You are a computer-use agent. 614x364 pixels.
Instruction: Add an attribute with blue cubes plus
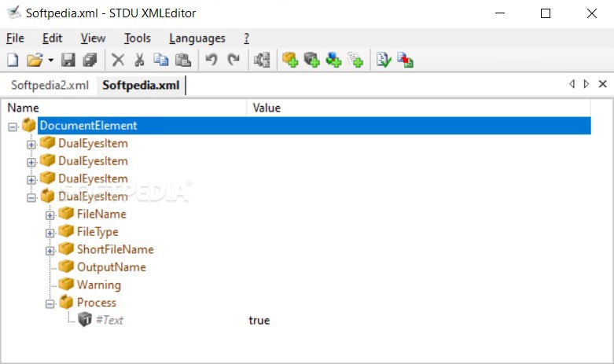click(x=333, y=60)
